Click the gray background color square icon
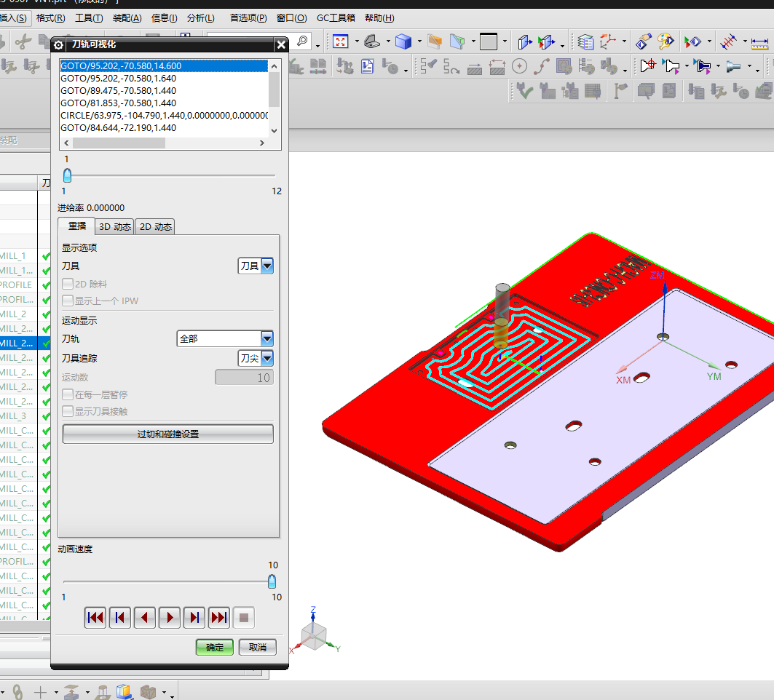Image resolution: width=774 pixels, height=700 pixels. [489, 41]
